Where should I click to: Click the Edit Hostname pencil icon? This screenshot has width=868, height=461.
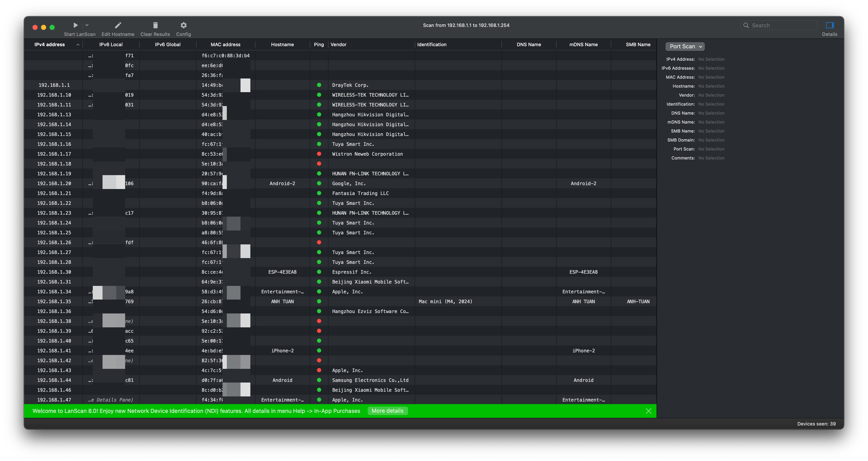[x=118, y=25]
